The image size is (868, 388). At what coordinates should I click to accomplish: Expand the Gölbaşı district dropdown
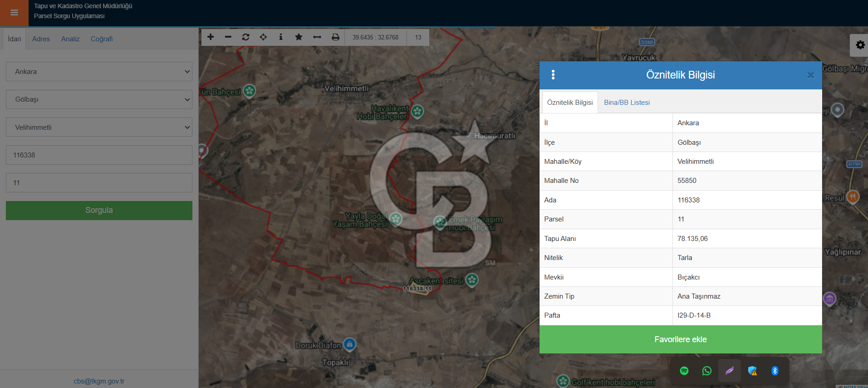[99, 99]
